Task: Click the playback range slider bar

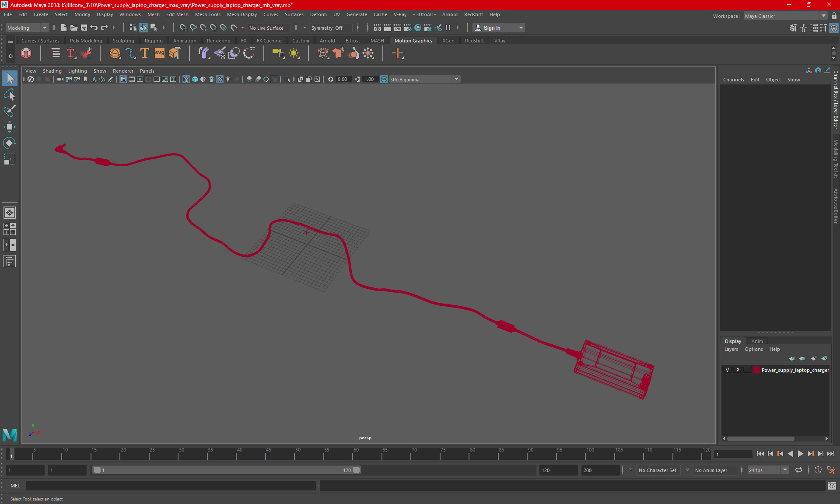Action: pos(227,470)
